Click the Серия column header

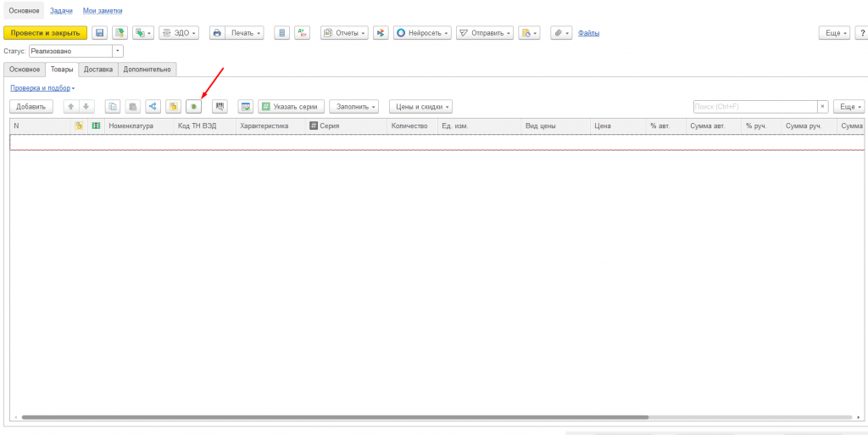coord(346,126)
